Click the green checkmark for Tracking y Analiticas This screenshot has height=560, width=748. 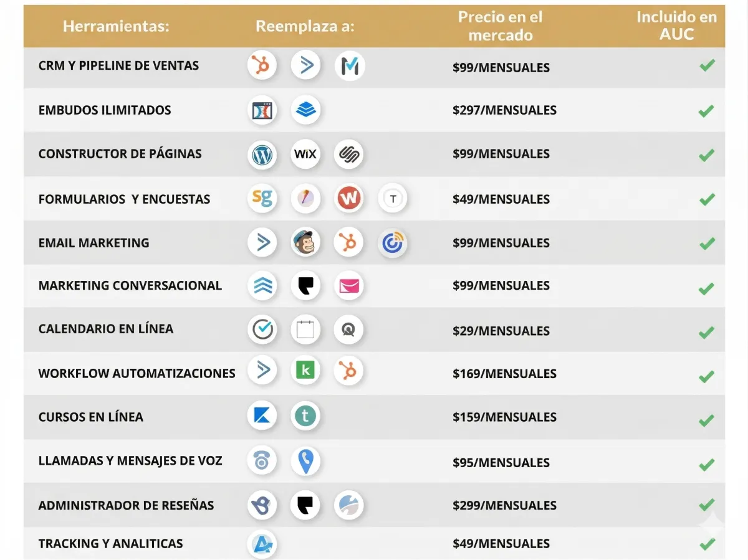706,544
